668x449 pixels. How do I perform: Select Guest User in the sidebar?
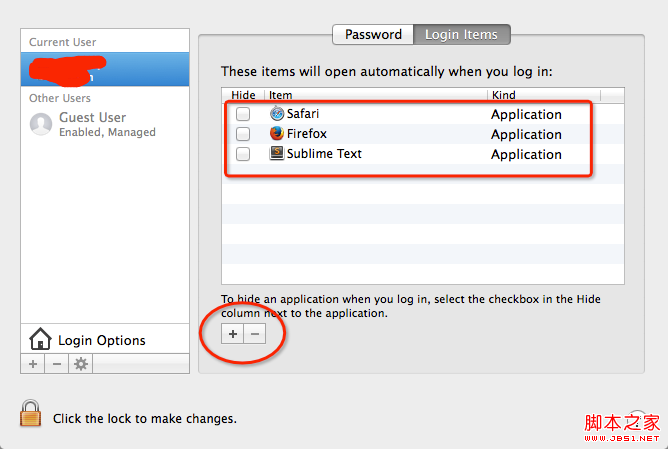point(92,118)
